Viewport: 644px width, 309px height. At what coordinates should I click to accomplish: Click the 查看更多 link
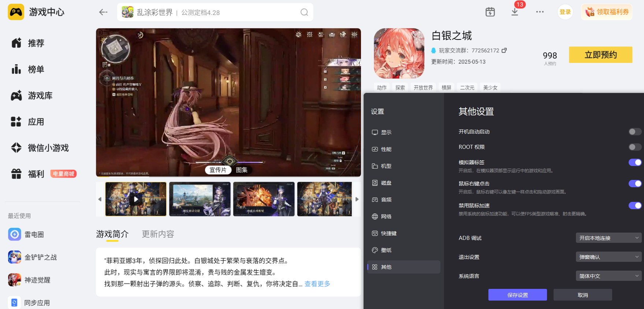coord(317,284)
